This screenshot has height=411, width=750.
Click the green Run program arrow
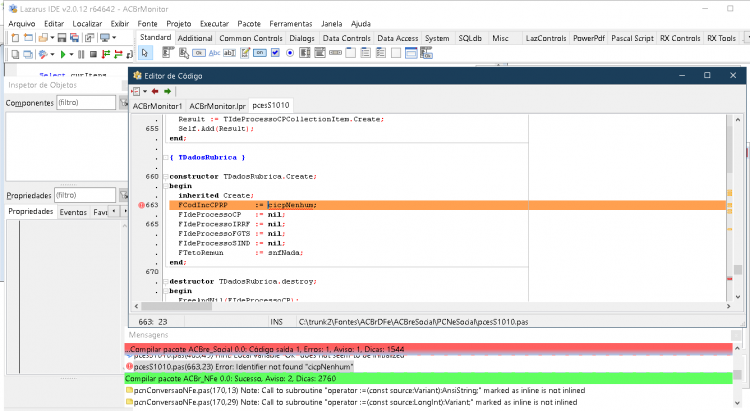click(63, 55)
